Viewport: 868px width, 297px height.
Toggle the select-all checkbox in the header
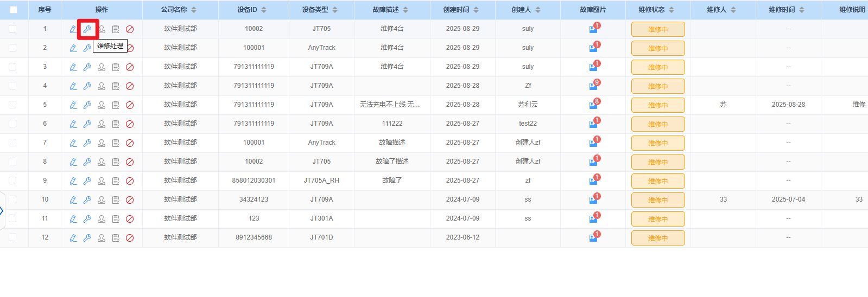(x=14, y=10)
